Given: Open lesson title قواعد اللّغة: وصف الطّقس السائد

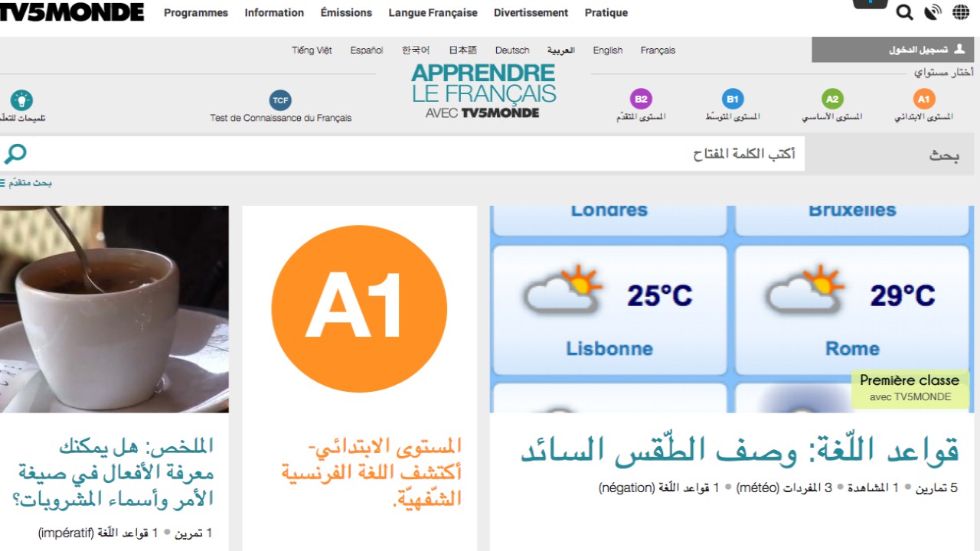Looking at the screenshot, I should [x=740, y=451].
